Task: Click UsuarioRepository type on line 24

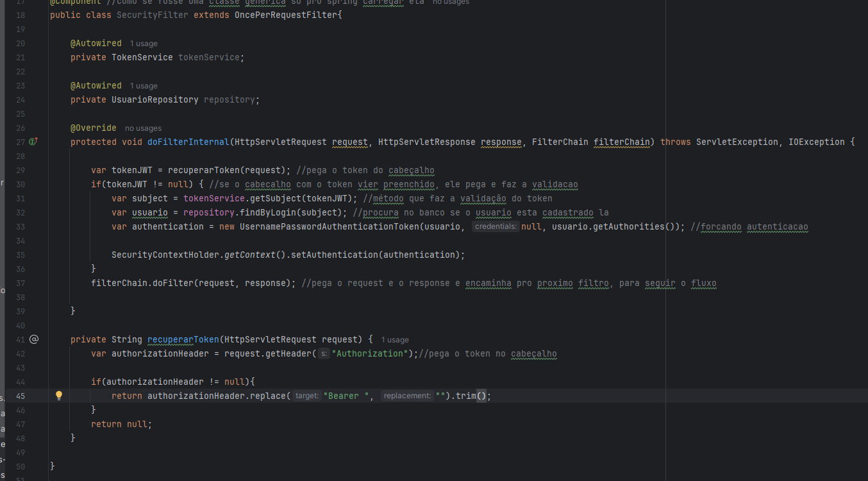Action: tap(155, 99)
